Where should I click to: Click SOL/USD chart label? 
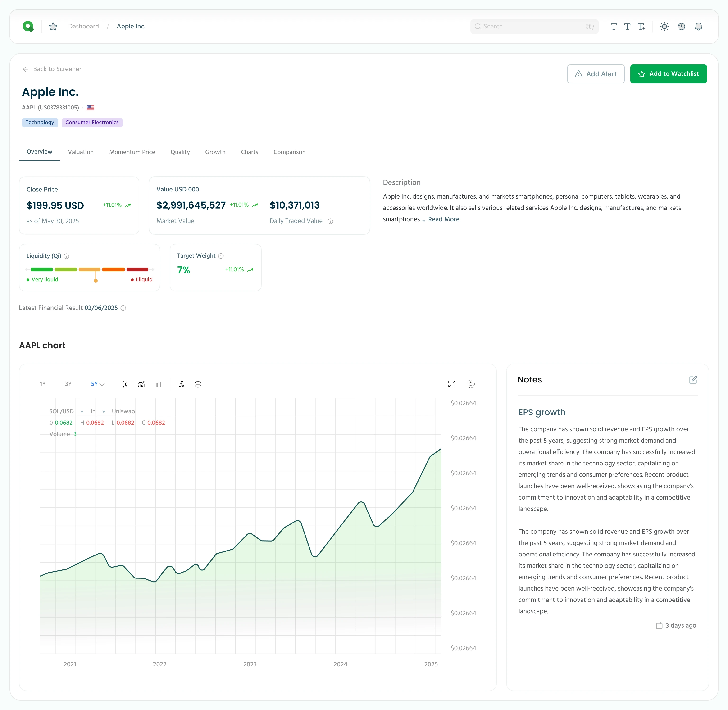pos(62,411)
